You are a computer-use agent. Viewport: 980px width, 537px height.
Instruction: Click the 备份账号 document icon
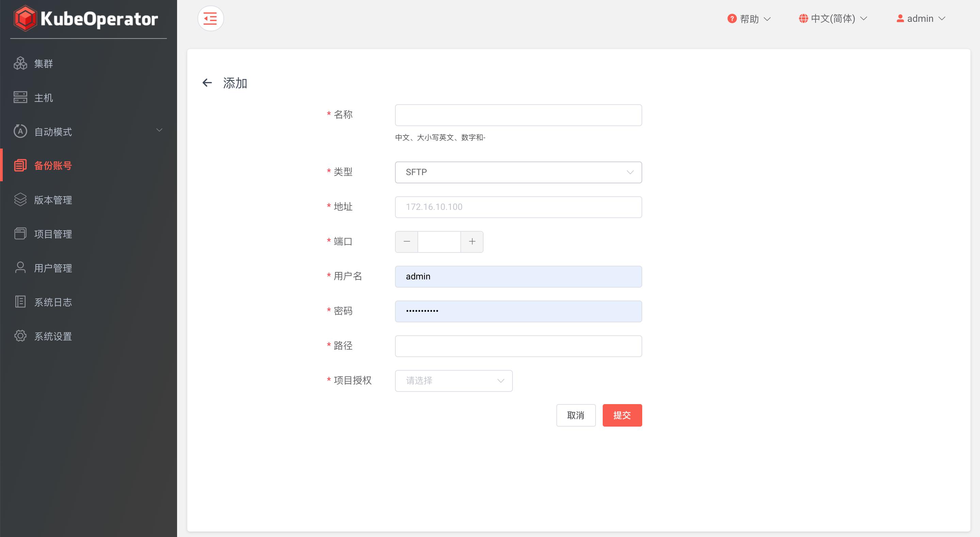[x=20, y=166]
